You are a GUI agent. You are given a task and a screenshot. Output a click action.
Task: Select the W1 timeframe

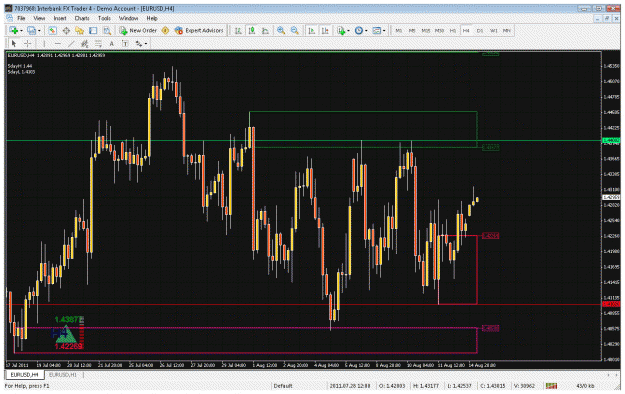click(493, 31)
